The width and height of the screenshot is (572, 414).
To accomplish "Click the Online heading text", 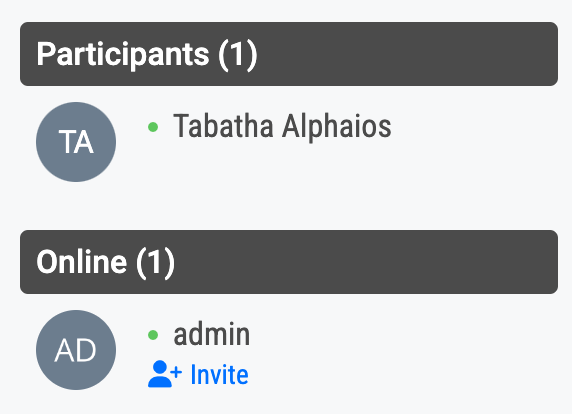I will 82,262.
